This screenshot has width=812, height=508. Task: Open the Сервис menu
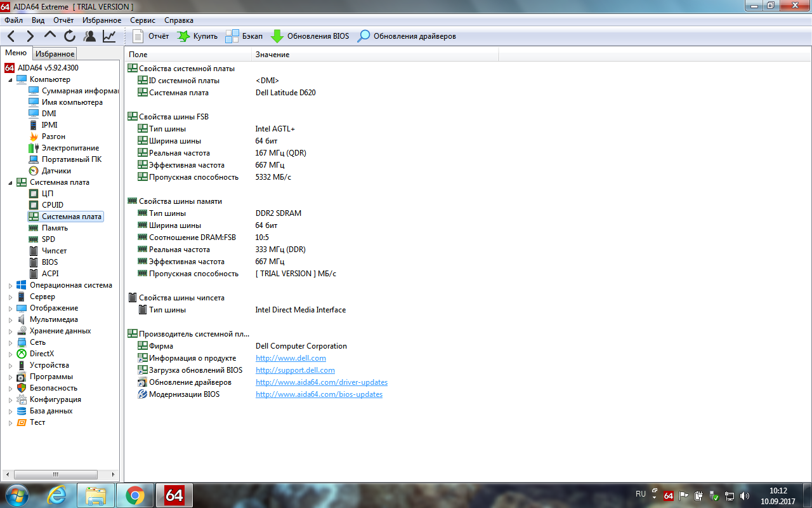tap(143, 20)
